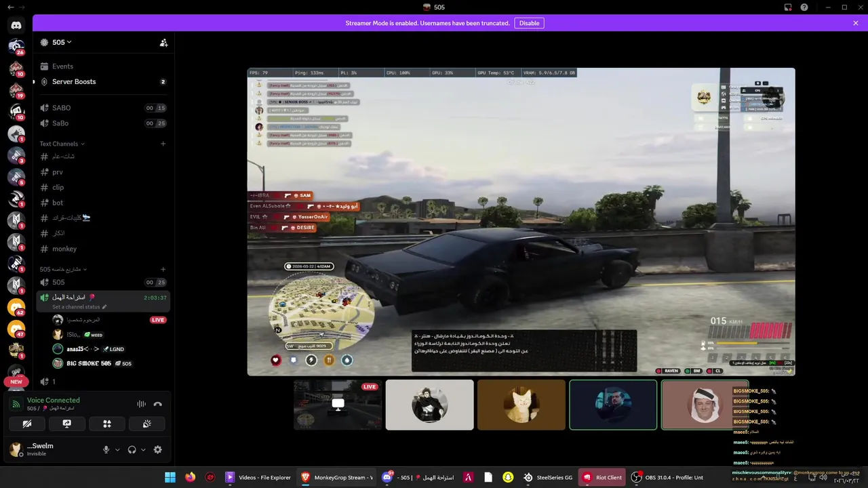Open the screen share button
The width and height of the screenshot is (868, 488).
(x=66, y=424)
